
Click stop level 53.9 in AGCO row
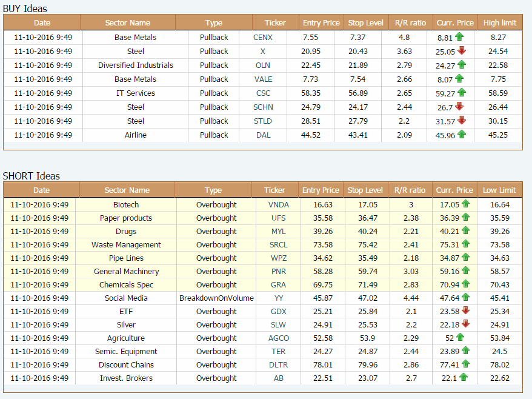(367, 338)
